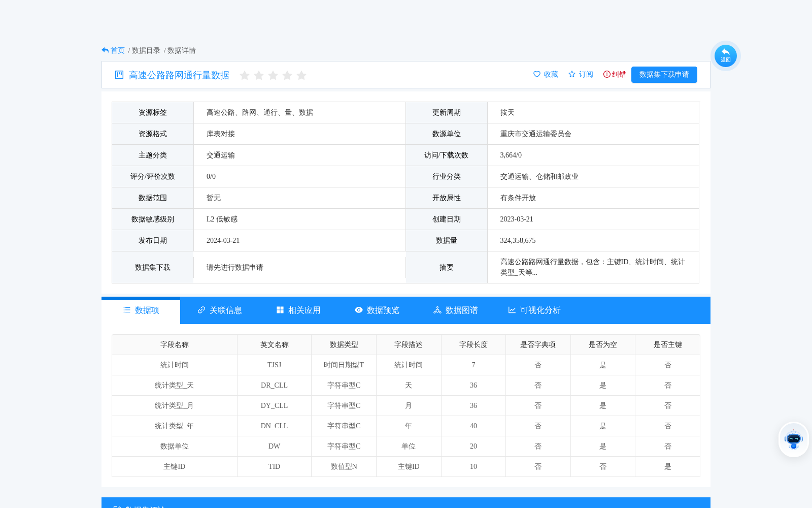Click the graph node icon on 数据图谱
This screenshot has height=508, width=812.
point(437,310)
